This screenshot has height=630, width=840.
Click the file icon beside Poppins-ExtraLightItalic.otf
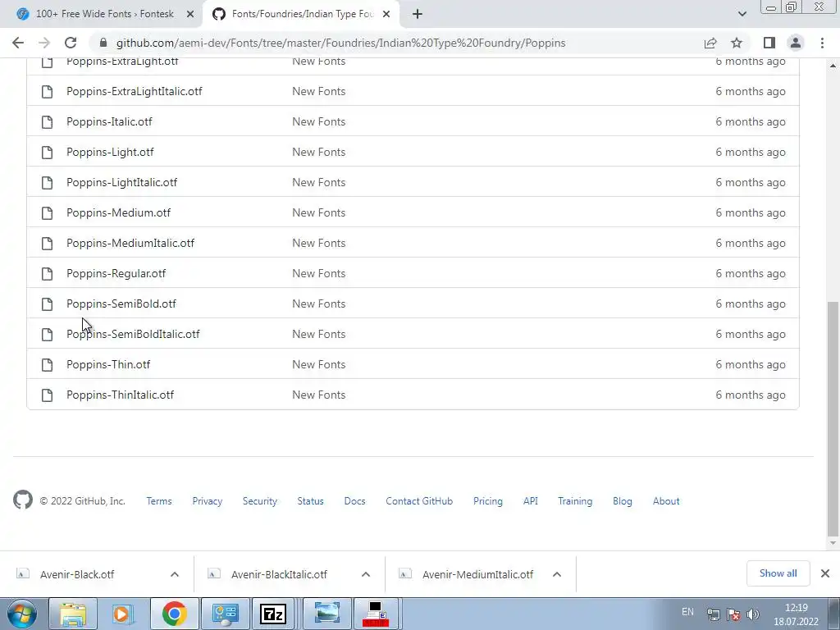click(47, 92)
